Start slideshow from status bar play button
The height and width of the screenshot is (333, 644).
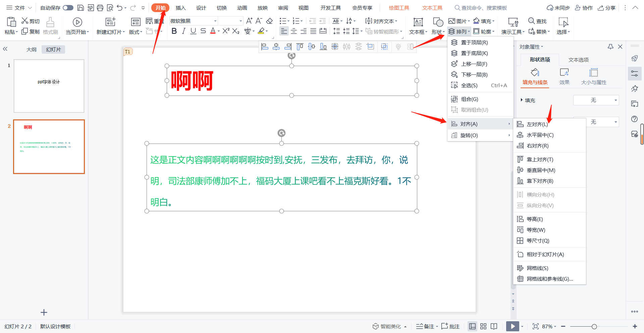pyautogui.click(x=513, y=326)
